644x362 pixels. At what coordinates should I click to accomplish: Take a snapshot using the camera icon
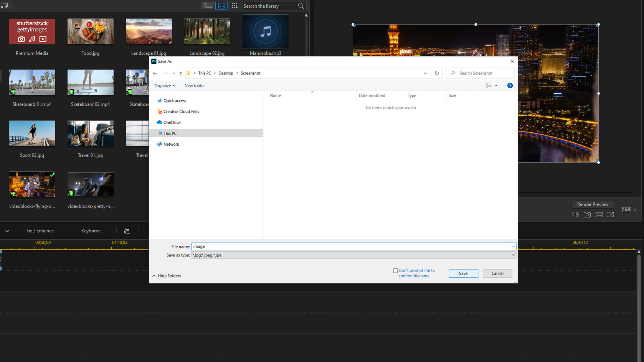click(x=587, y=214)
